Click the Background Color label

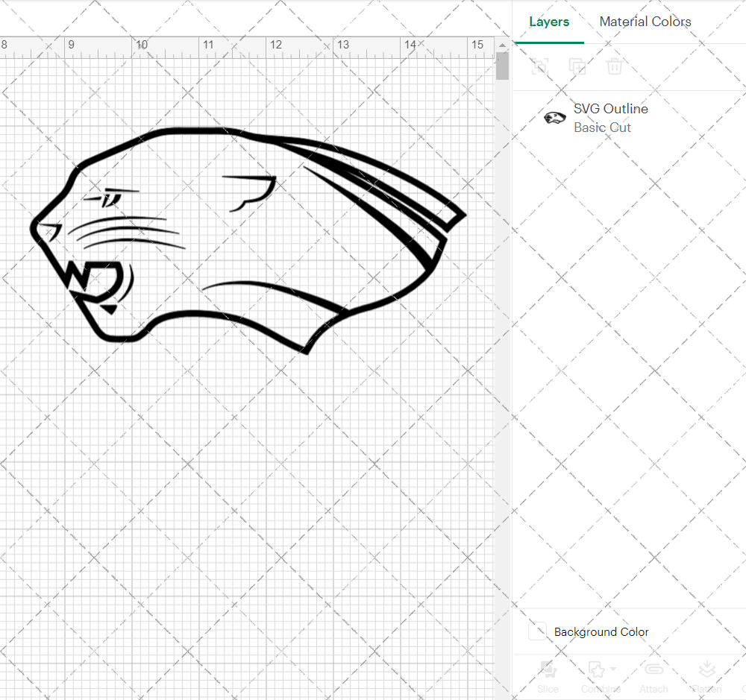click(601, 632)
